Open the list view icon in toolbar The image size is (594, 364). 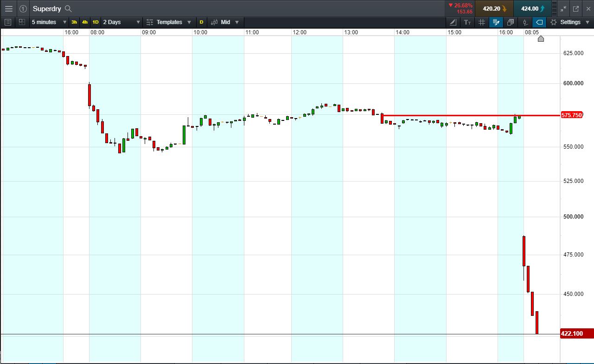point(7,22)
